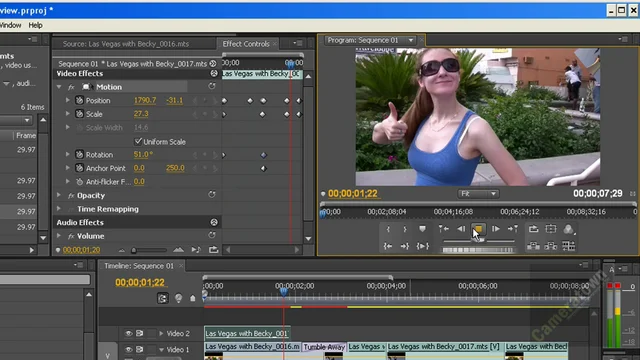The height and width of the screenshot is (360, 640).
Task: Close the Timeline Sequence 01 tab
Action: (181, 266)
